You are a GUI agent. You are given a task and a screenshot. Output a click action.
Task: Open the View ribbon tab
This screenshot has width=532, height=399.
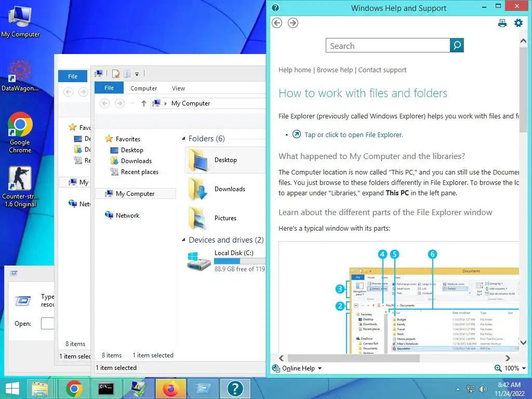[178, 88]
